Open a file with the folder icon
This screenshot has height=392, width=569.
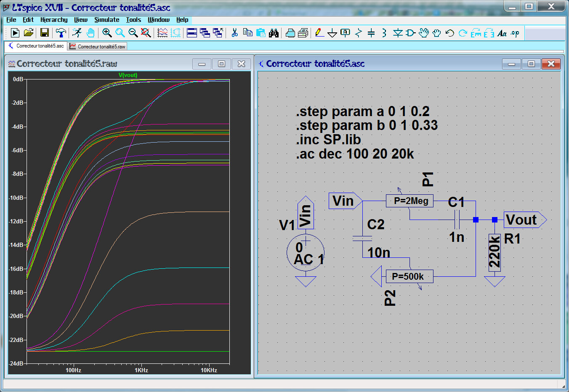[29, 33]
